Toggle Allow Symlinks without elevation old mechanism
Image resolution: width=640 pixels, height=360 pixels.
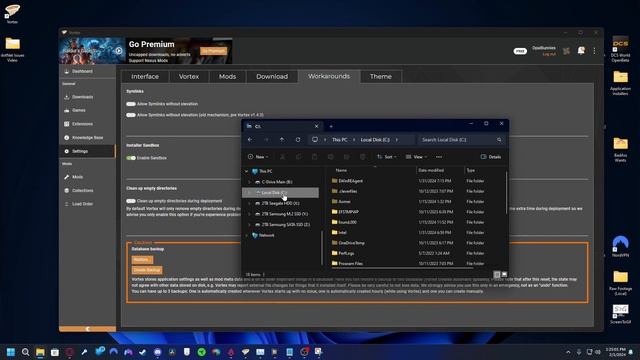point(131,115)
